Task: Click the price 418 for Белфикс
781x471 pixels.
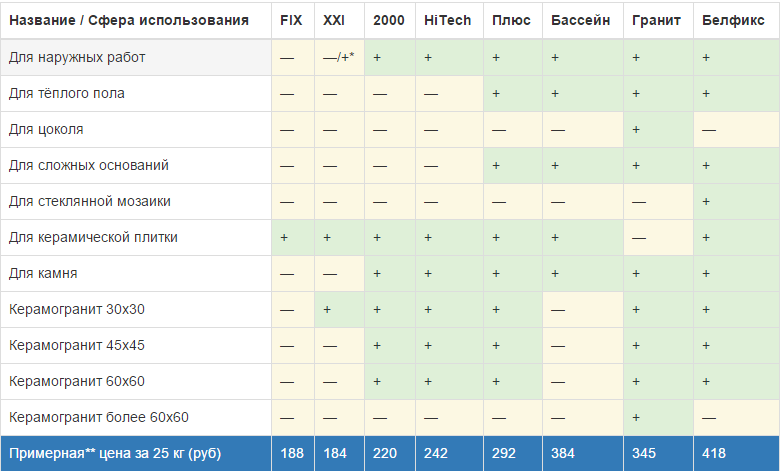Action: click(x=714, y=454)
